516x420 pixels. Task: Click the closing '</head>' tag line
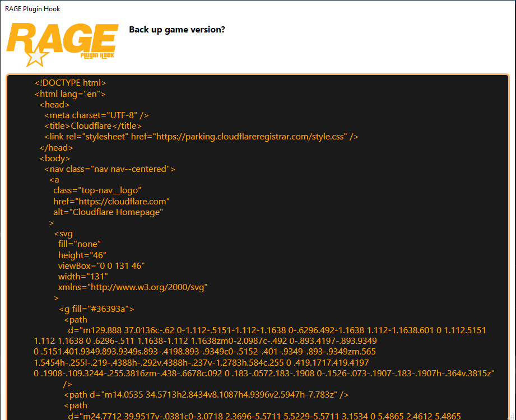[x=56, y=148]
